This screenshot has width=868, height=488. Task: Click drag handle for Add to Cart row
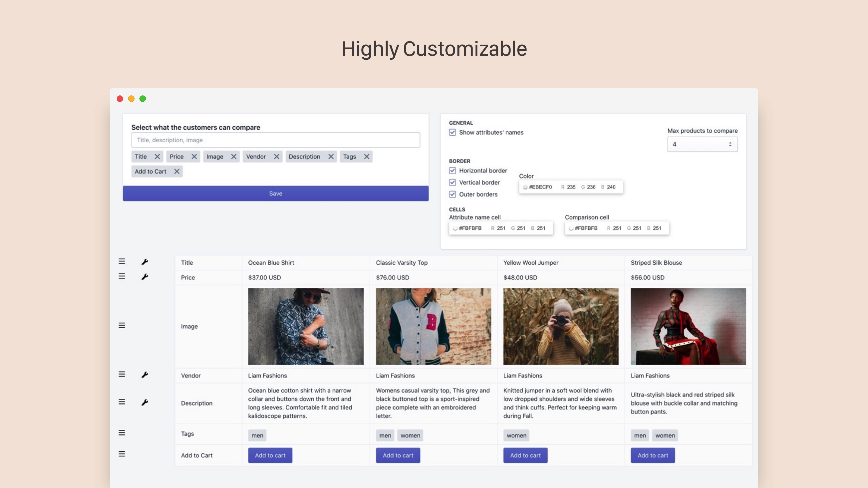coord(122,454)
